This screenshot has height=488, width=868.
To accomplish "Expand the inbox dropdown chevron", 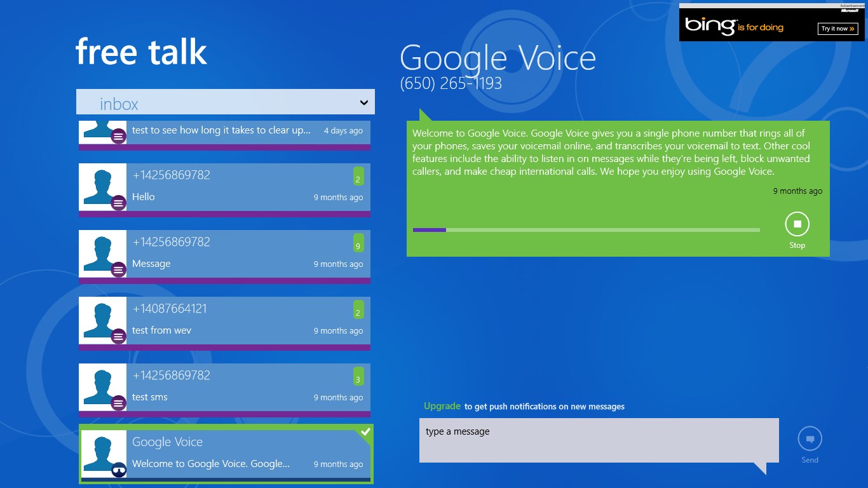I will click(x=364, y=102).
